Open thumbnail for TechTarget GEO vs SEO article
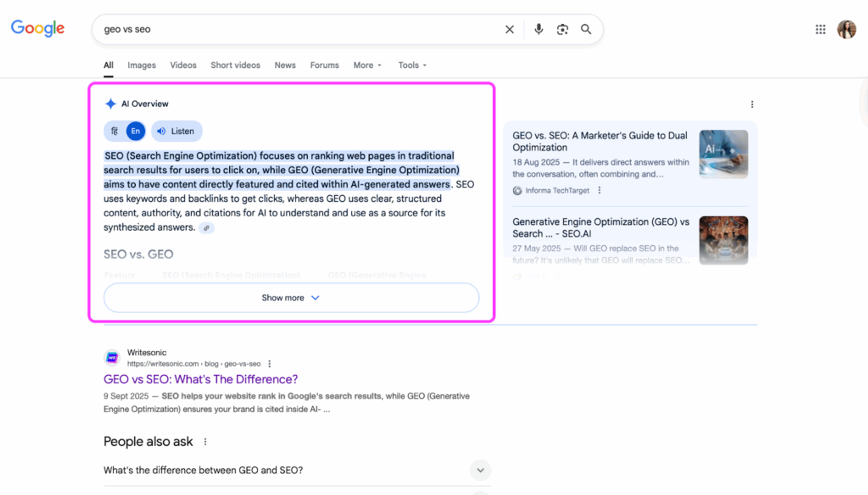 723,154
